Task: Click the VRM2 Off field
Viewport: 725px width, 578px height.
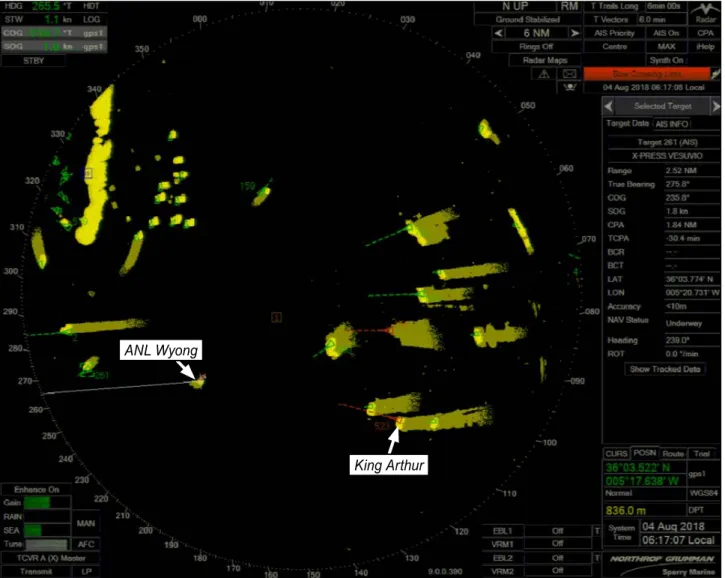Action: tap(558, 571)
